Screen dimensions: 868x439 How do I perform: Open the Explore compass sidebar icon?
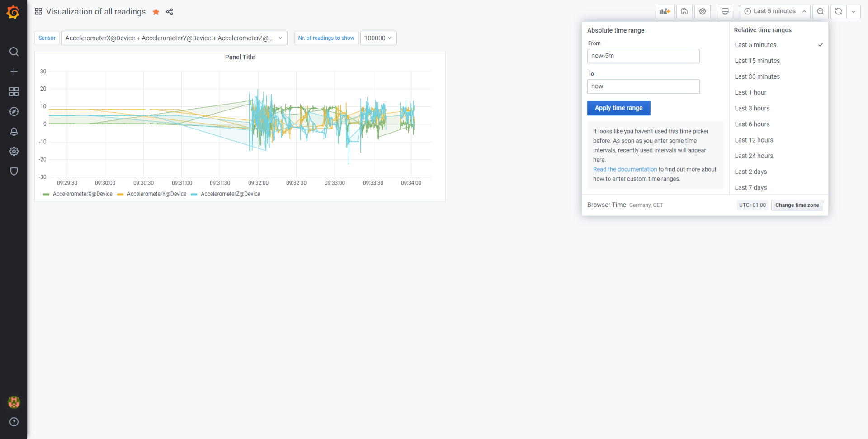(14, 111)
